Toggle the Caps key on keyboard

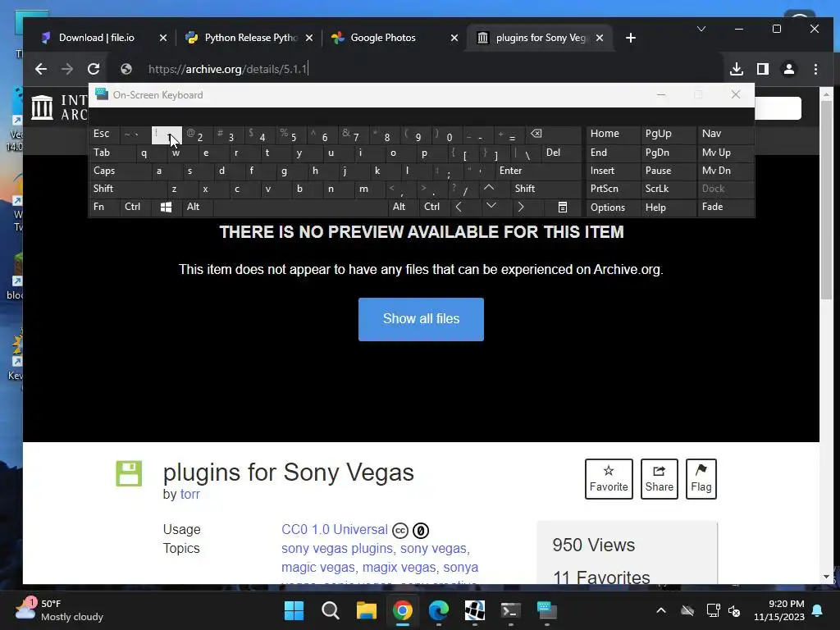(x=119, y=171)
